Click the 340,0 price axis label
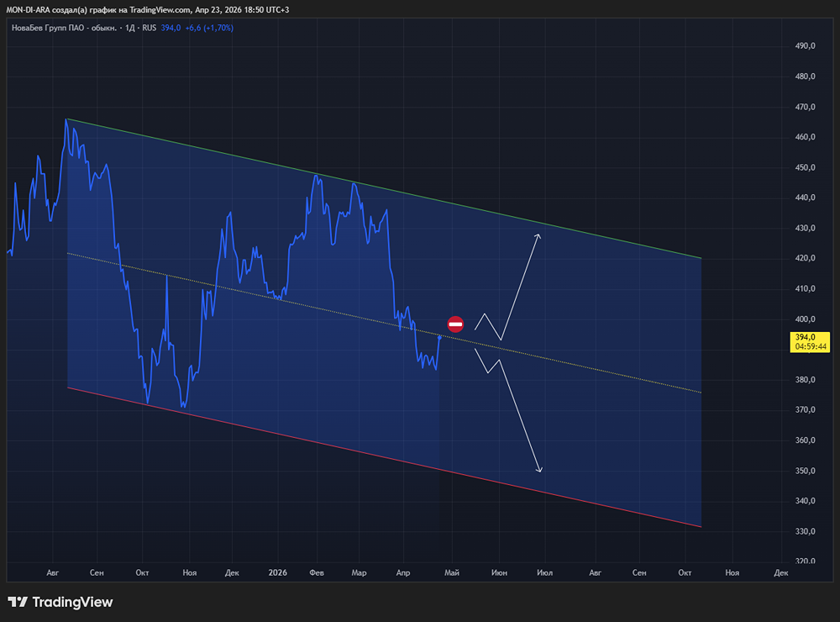This screenshot has width=840, height=622. click(806, 501)
